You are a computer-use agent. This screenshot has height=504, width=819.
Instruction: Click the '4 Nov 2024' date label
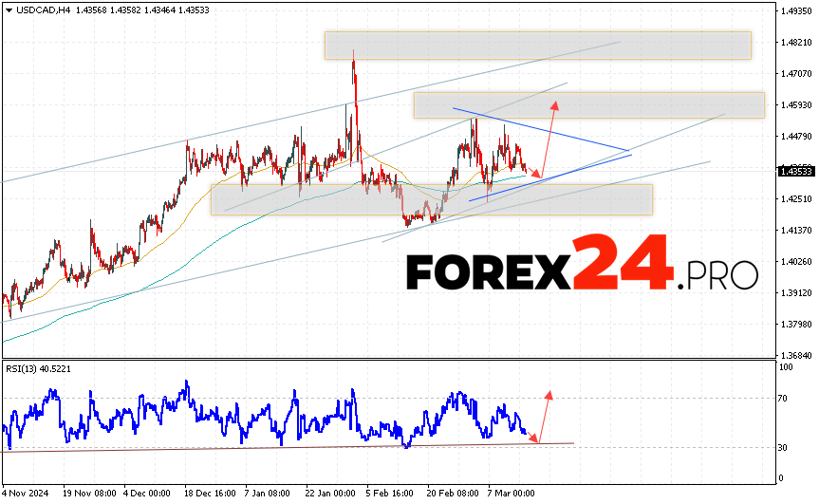click(26, 495)
